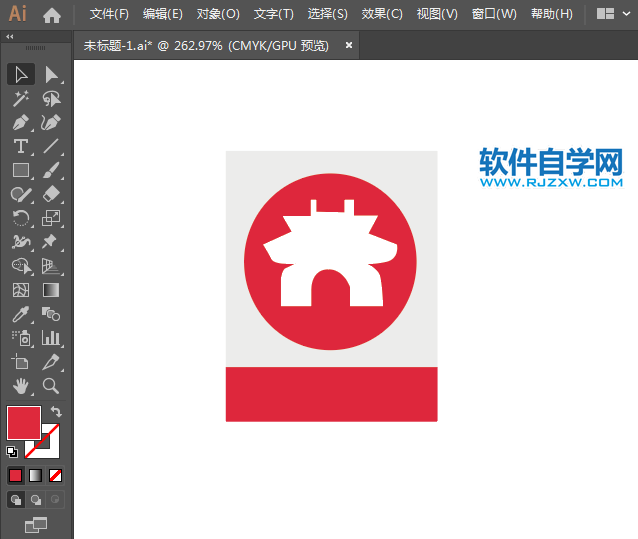Open the 视图(V) menu
Viewport: 638px width, 539px height.
click(437, 14)
